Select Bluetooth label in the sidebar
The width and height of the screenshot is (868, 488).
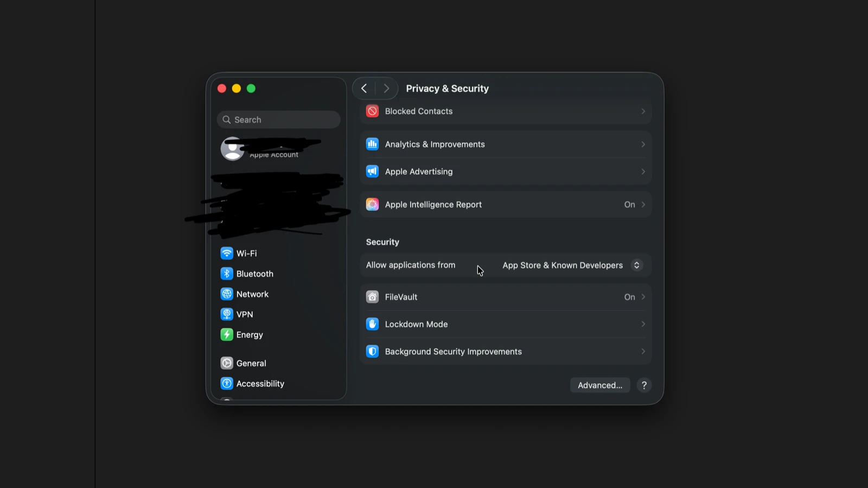pos(255,274)
